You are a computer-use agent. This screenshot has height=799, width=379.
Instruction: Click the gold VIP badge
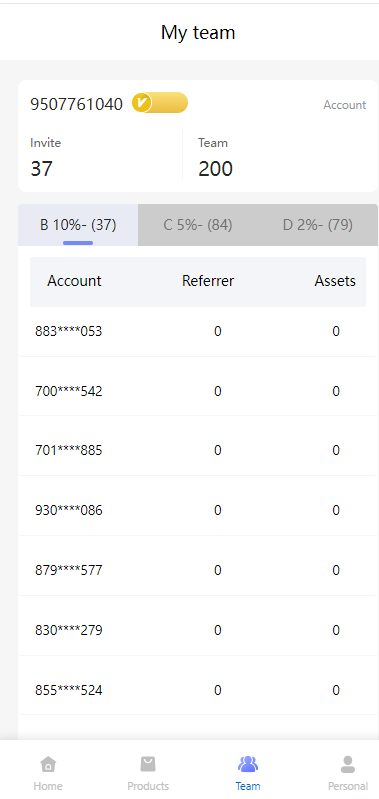point(160,103)
